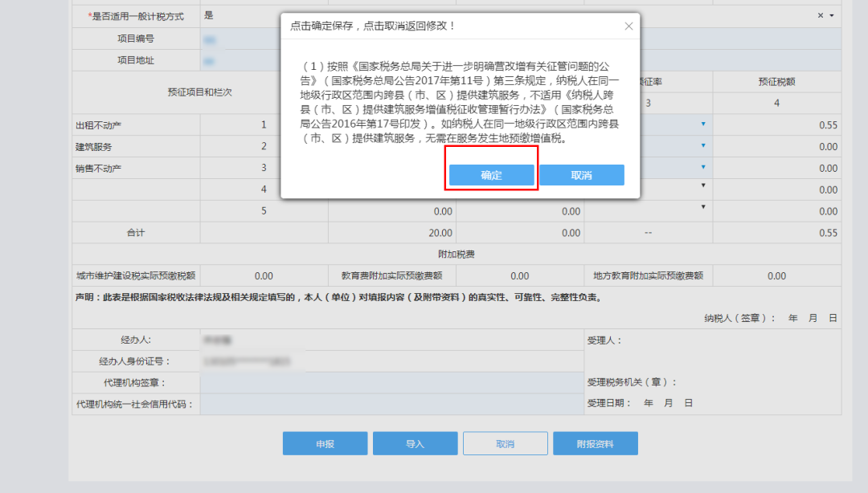Click 地方教育附加实际预缴费额 value 0.00
Image resolution: width=868 pixels, height=493 pixels.
click(776, 275)
